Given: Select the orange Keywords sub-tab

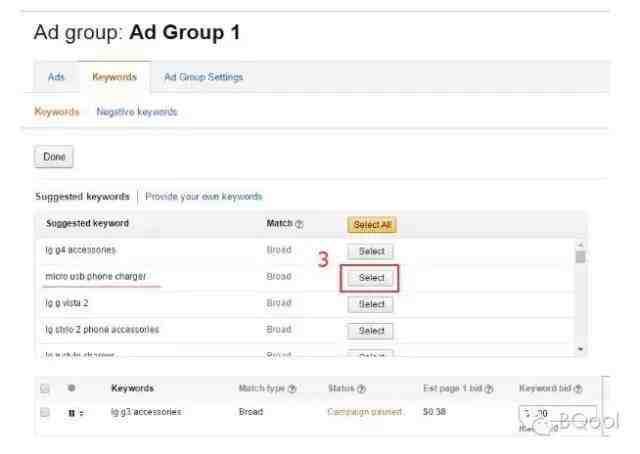Looking at the screenshot, I should pyautogui.click(x=57, y=111).
